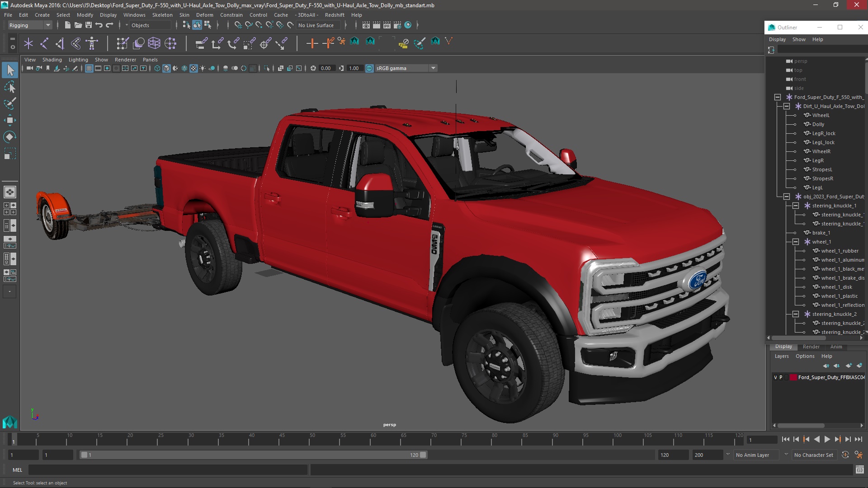Collapse steering_knuckle_1 node in Outliner
Screen dimensions: 868x488
point(796,206)
